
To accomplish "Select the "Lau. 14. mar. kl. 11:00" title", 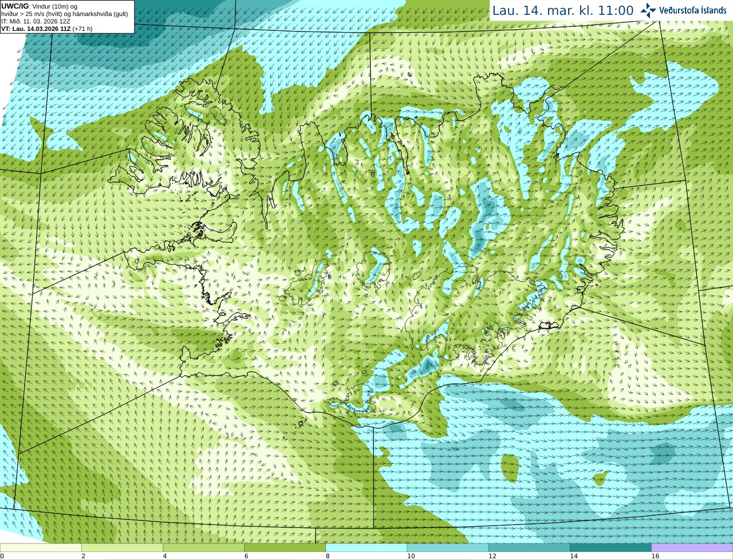I will 563,10.
